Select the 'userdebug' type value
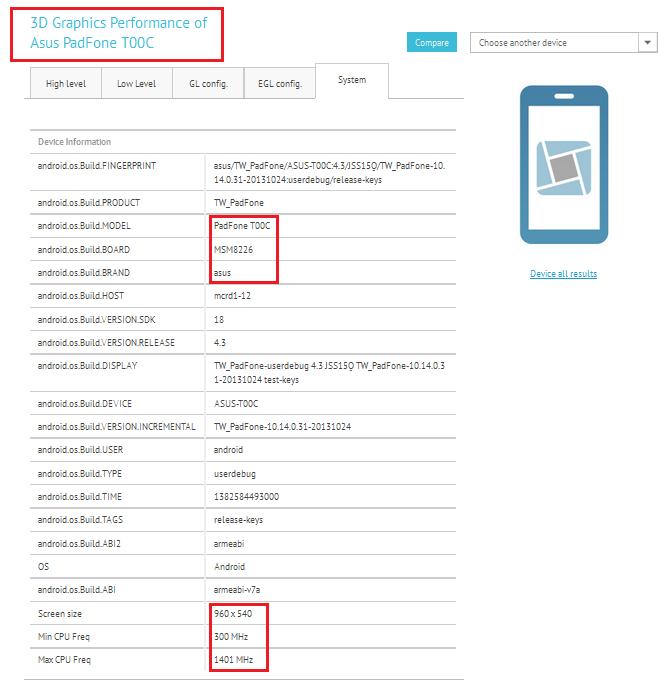 point(235,473)
